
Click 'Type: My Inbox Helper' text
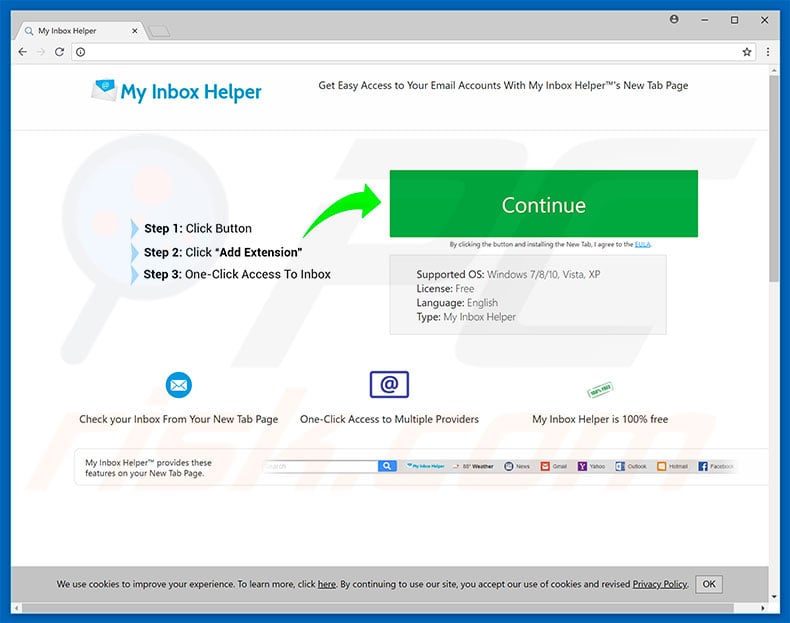(x=466, y=317)
